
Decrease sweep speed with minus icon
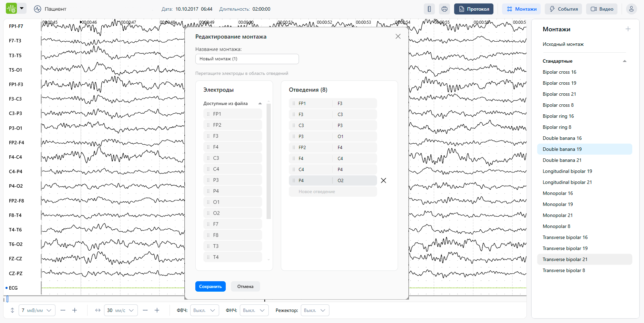tap(145, 310)
